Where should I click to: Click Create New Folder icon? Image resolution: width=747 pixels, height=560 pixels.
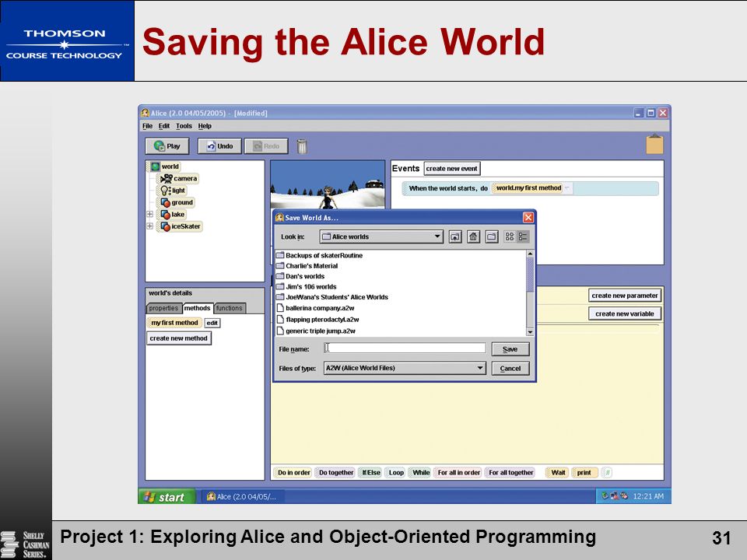click(492, 236)
